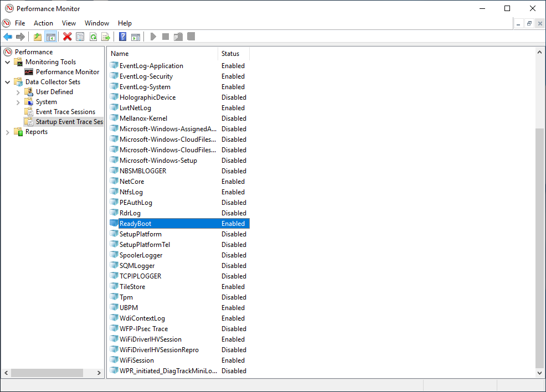Open the View menu

click(x=69, y=23)
